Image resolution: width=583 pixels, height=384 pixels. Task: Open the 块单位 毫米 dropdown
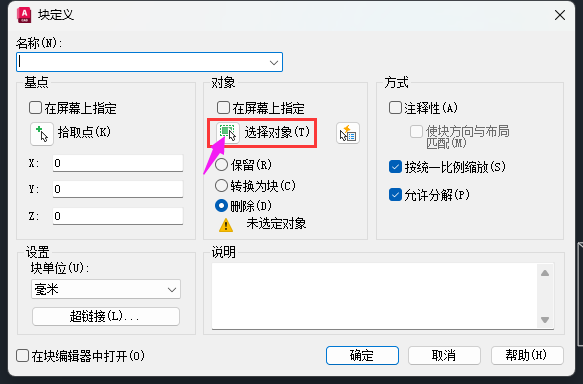pyautogui.click(x=106, y=289)
